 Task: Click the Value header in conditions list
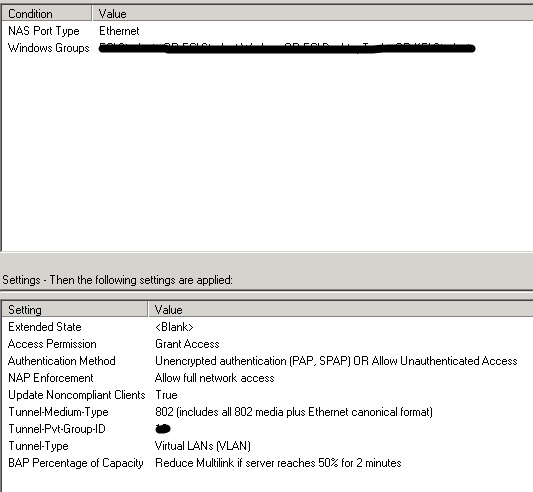pos(312,14)
